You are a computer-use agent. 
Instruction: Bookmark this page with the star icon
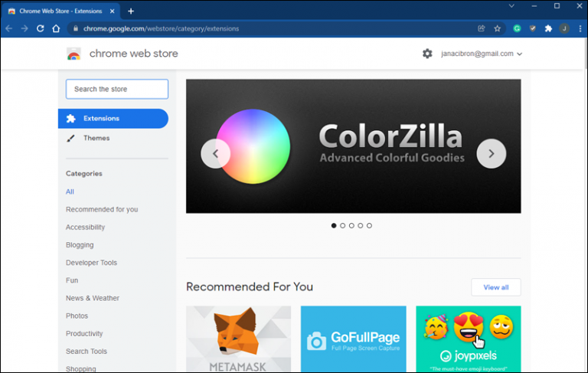tap(497, 28)
